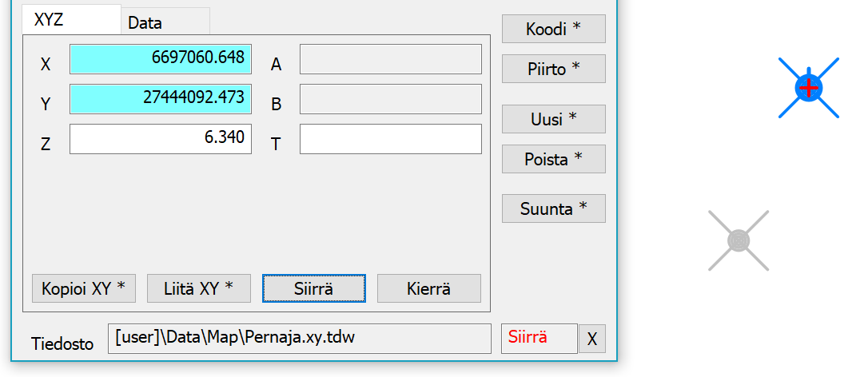Delete the point using Poista
The image size is (868, 377).
[x=553, y=159]
